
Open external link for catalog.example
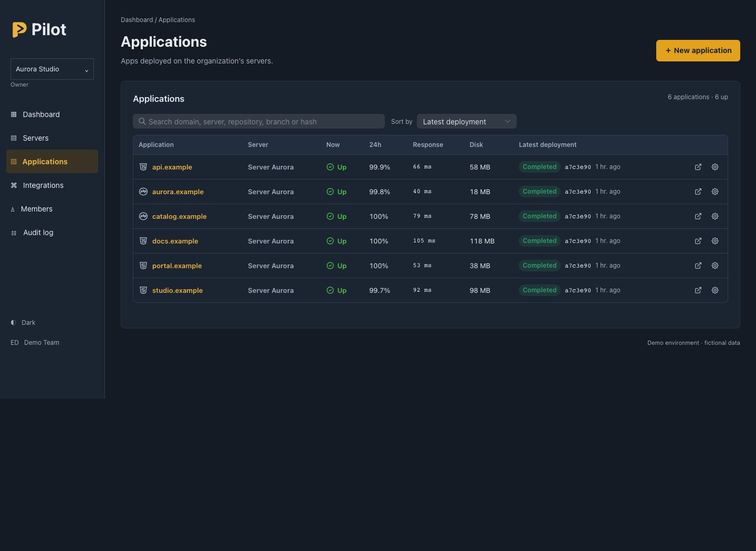698,216
